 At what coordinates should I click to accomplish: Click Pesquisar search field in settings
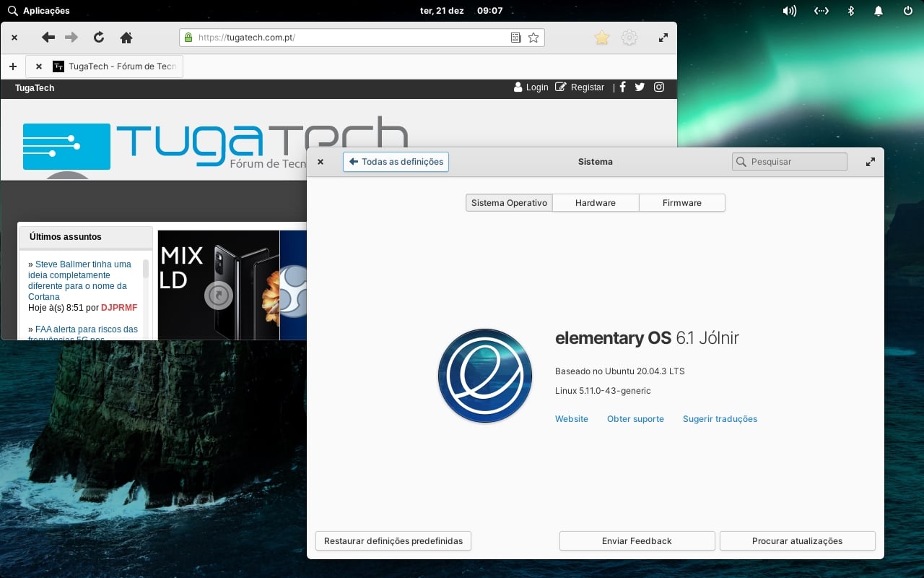pyautogui.click(x=790, y=162)
